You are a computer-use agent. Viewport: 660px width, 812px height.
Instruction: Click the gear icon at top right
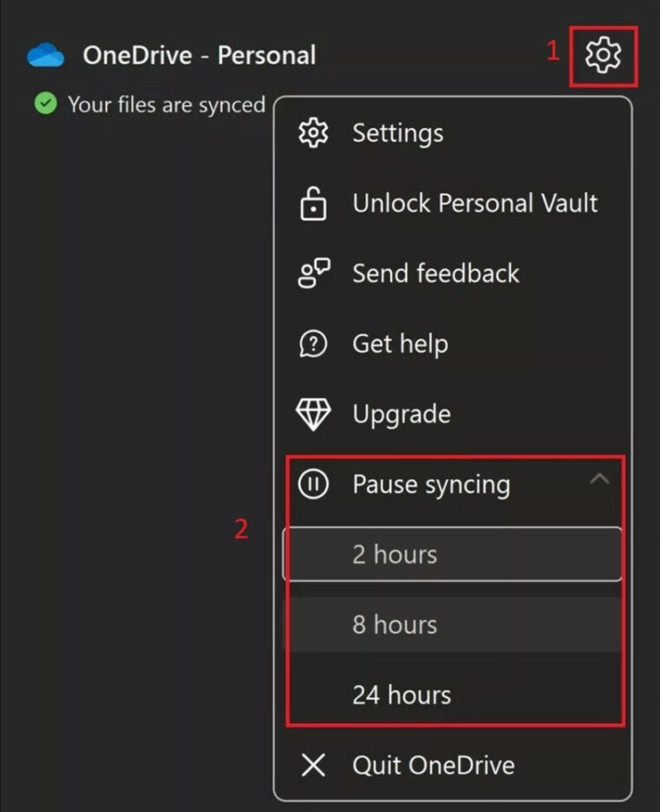pos(603,55)
